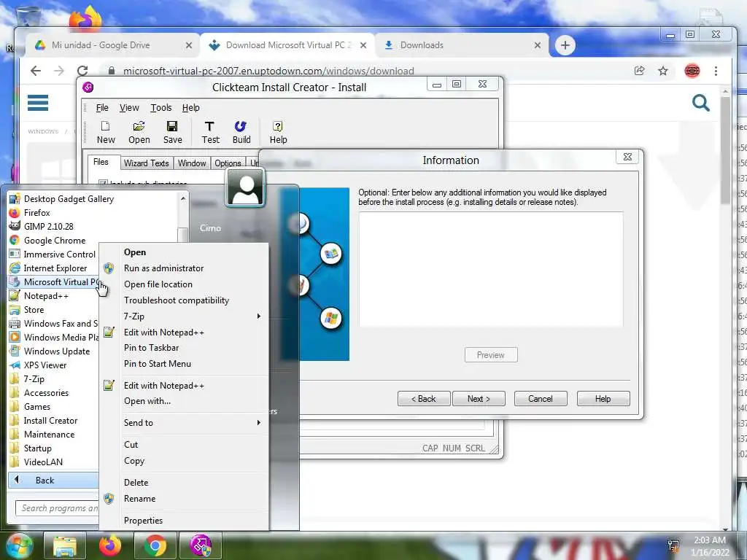This screenshot has width=747, height=560.
Task: Expand the Startup folder in programs list
Action: (x=37, y=448)
